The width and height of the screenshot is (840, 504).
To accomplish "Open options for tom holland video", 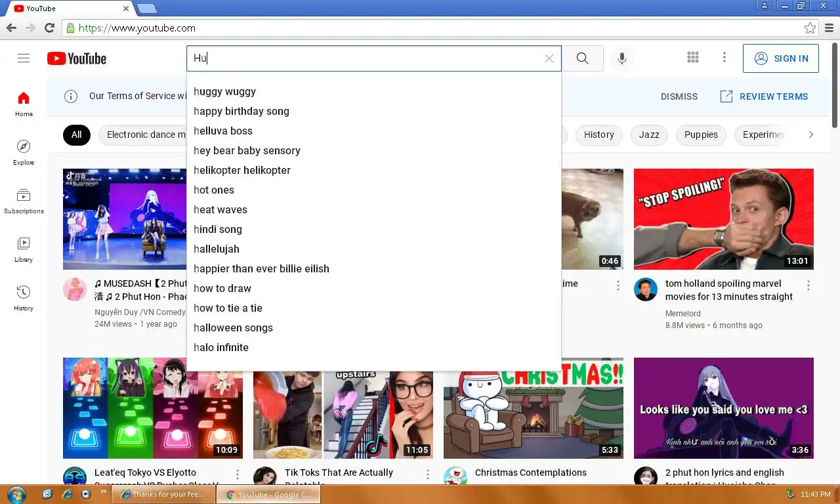I will point(808,285).
